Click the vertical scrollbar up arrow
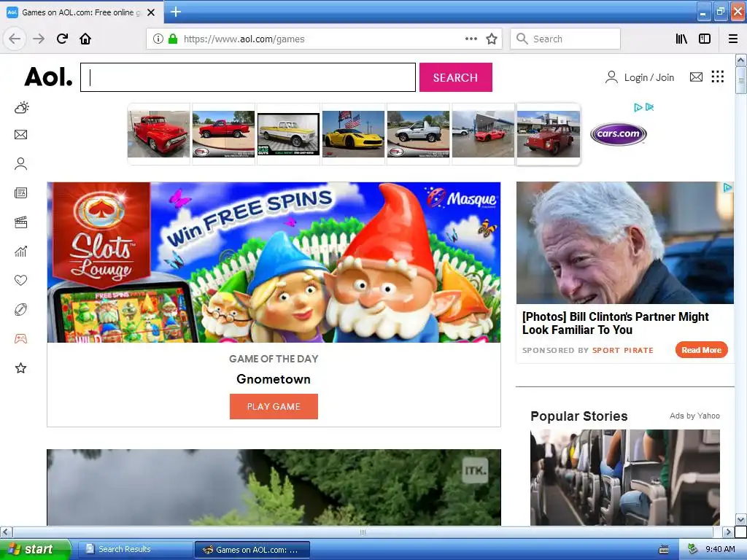 [740, 60]
